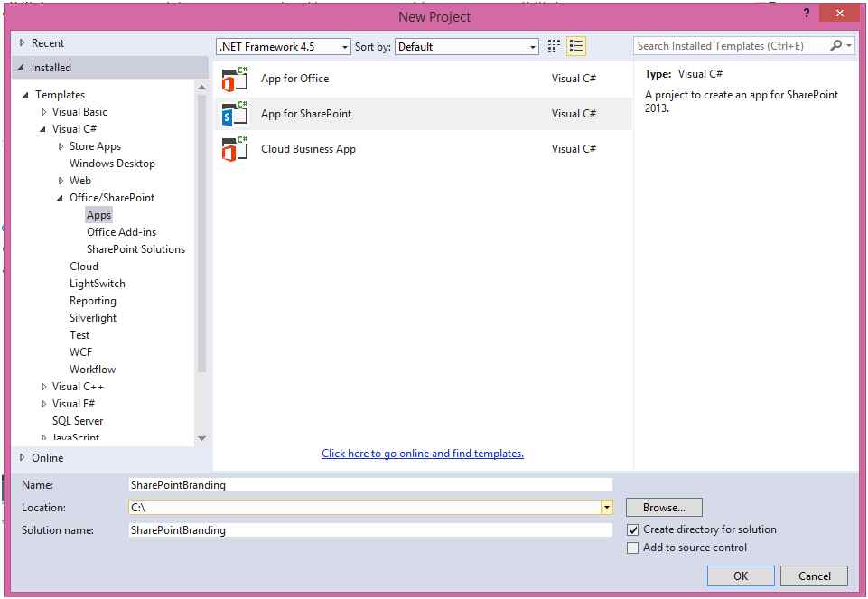
Task: Expand the Store Apps node
Action: tap(61, 146)
